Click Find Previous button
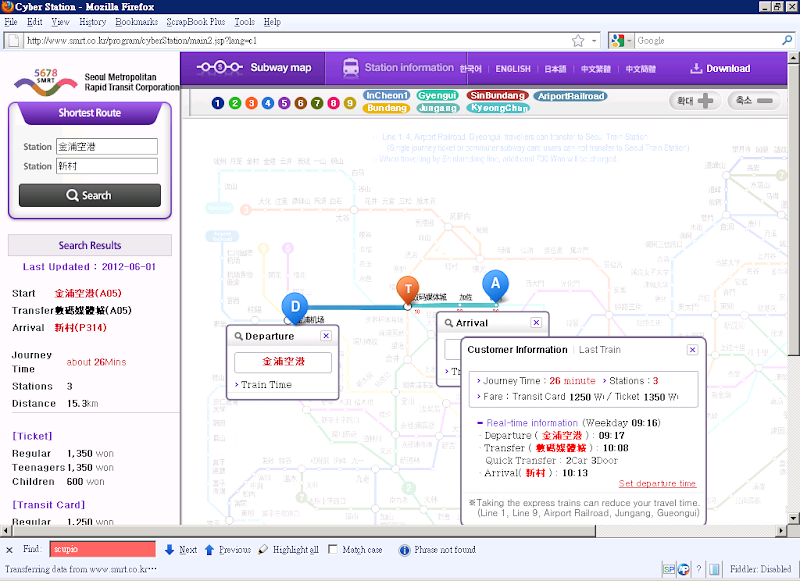This screenshot has height=581, width=800. (x=228, y=549)
